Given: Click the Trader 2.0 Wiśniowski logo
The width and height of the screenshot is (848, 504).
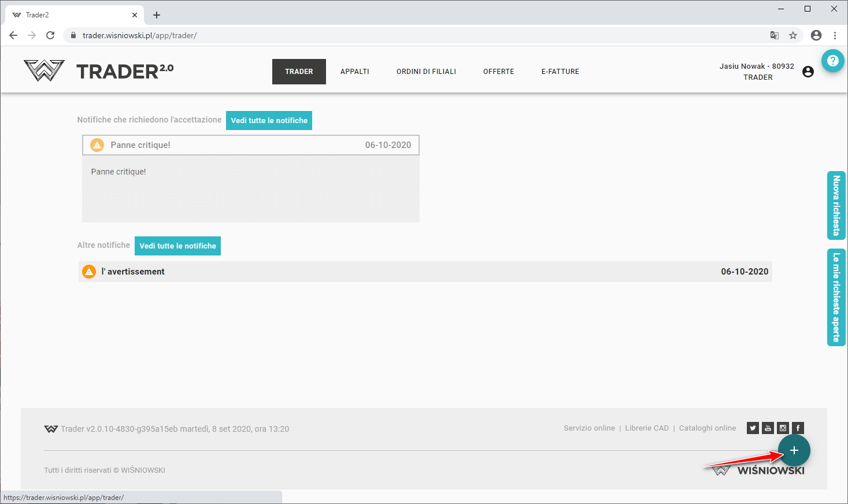Looking at the screenshot, I should click(x=99, y=71).
